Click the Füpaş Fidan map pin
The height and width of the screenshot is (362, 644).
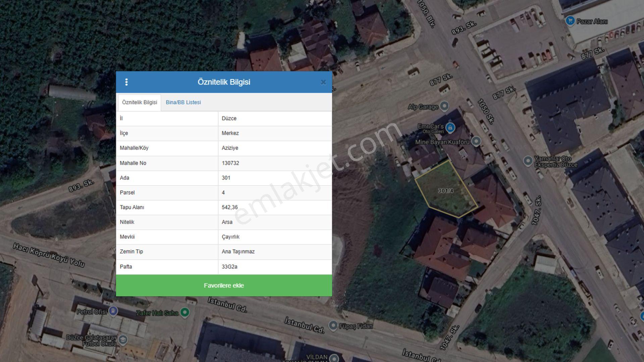[x=333, y=325]
